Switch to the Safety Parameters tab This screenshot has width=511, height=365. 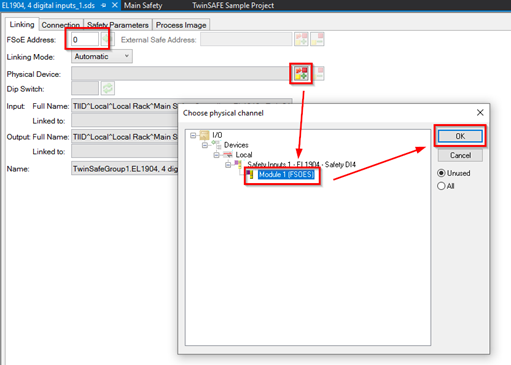coord(118,25)
